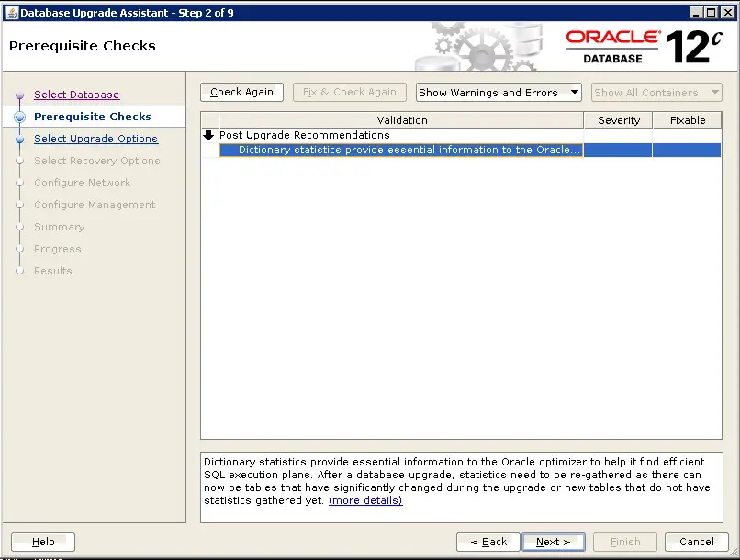
Task: Open the Select Upgrade Options step
Action: coord(95,139)
